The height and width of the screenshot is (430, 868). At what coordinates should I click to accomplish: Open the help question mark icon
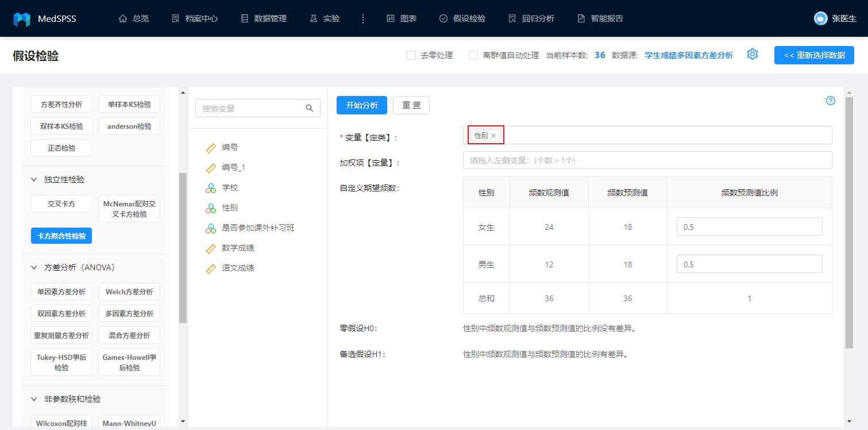coord(830,101)
